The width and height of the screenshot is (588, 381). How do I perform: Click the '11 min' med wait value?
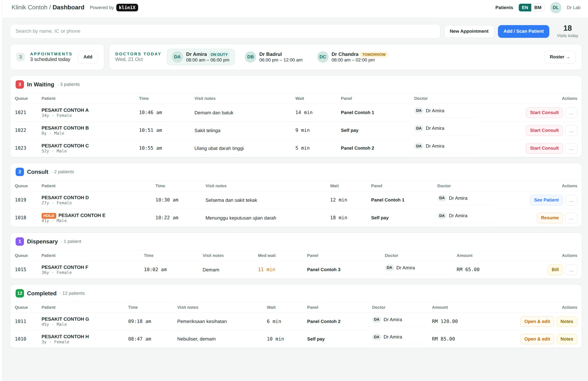coord(266,270)
